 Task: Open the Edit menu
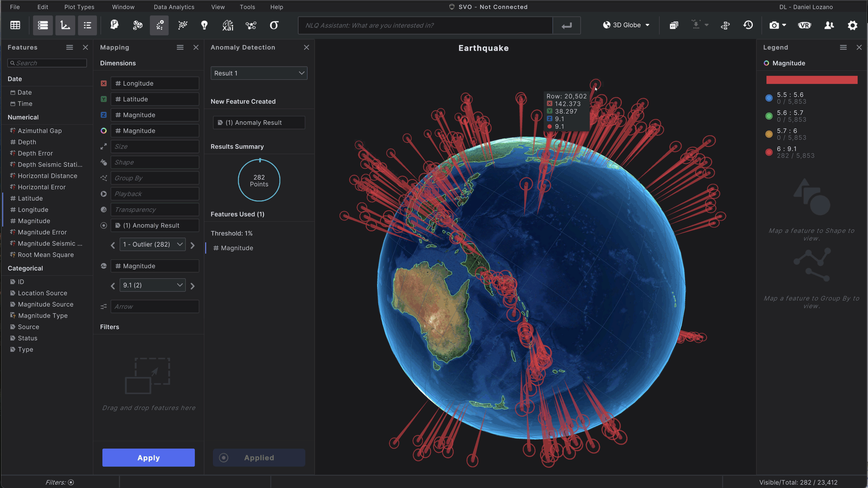coord(43,7)
